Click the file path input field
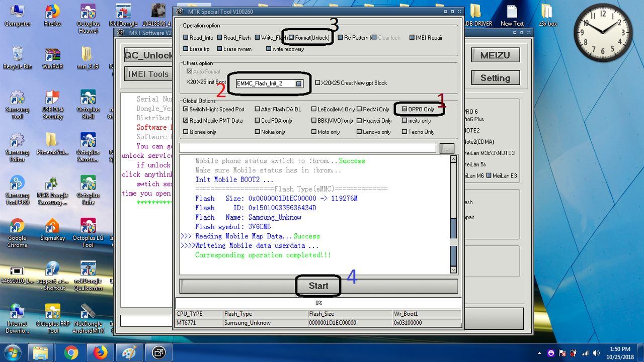Image resolution: width=644 pixels, height=362 pixels. pos(307,148)
